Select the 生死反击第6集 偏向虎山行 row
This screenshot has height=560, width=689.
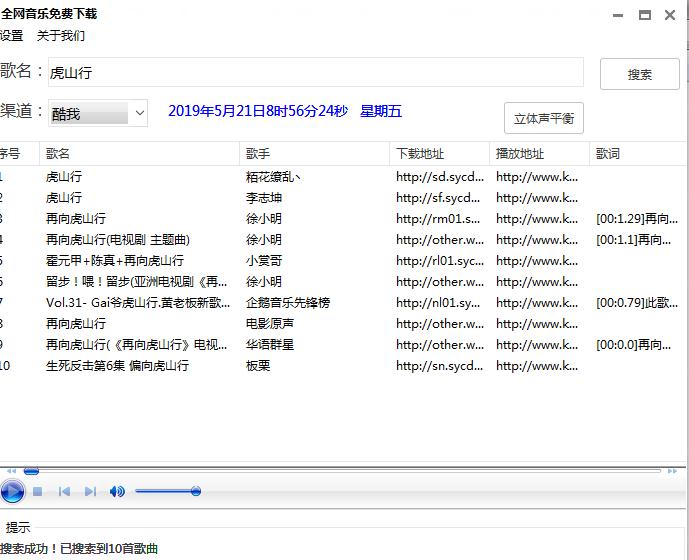pyautogui.click(x=343, y=366)
